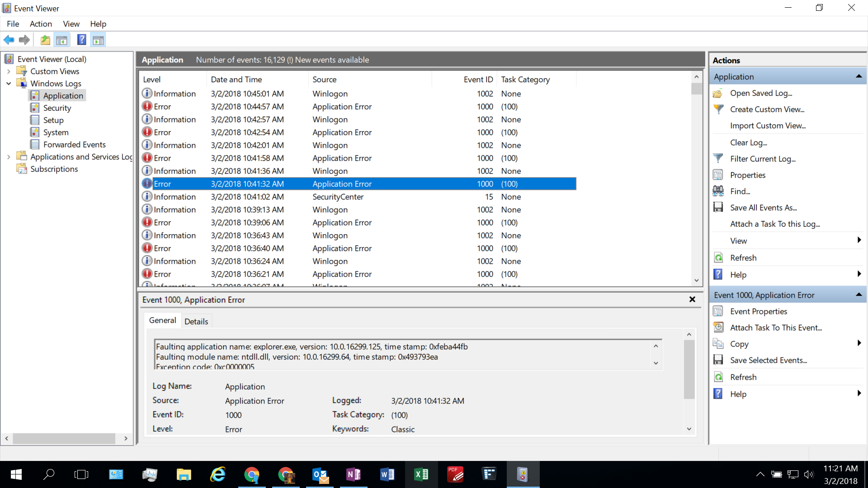Click the Save All Events As disk icon
868x488 pixels.
click(x=718, y=207)
